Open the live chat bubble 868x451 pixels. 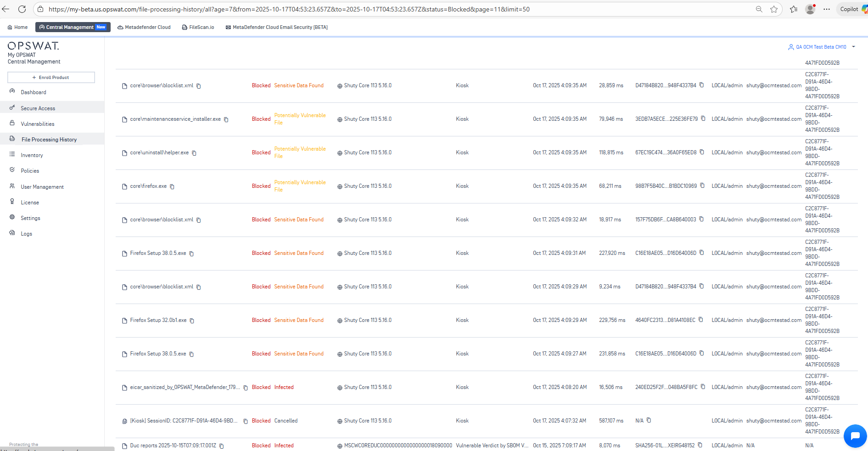[x=855, y=435]
